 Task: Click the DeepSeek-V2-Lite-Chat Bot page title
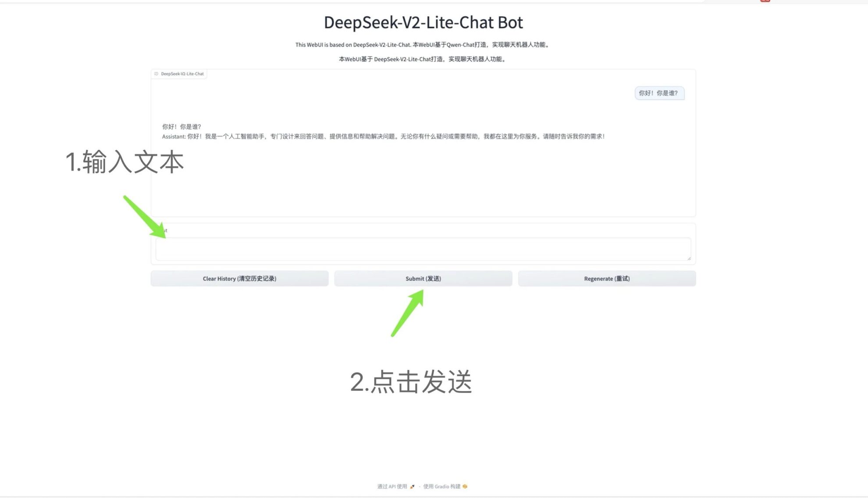click(423, 22)
